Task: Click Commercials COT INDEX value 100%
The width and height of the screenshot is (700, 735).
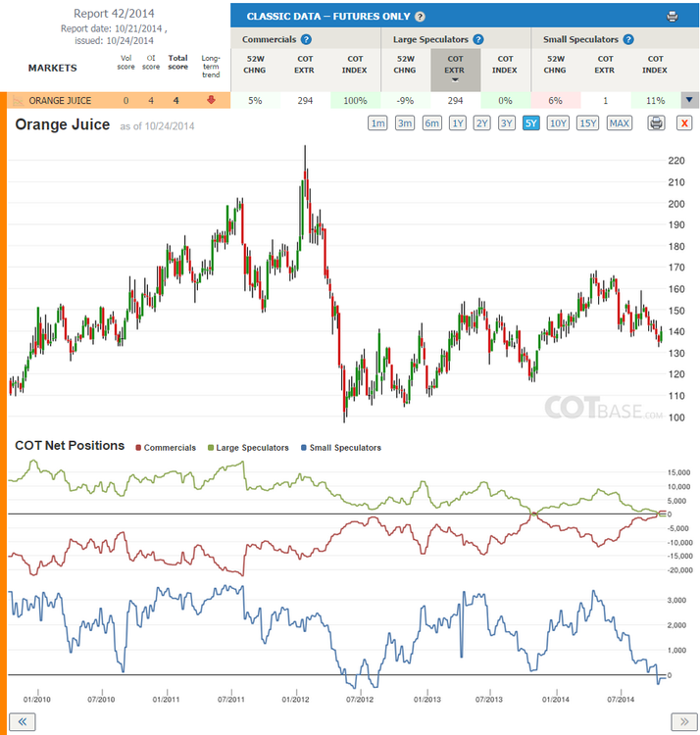Action: coord(355,100)
